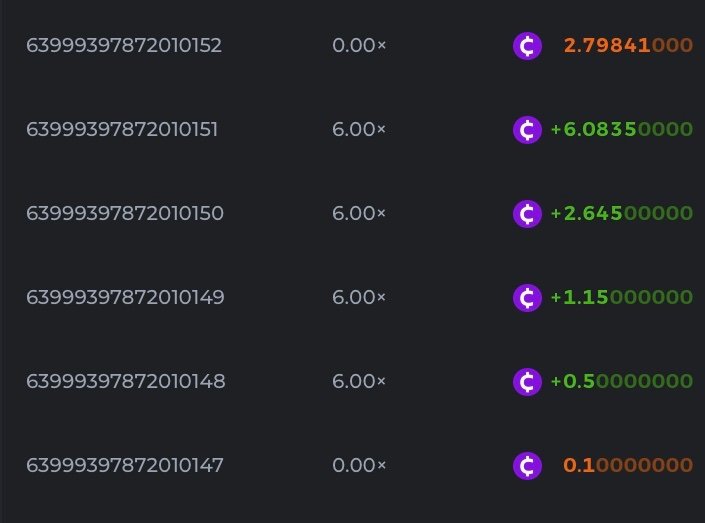Click the coin icon next to +1.15000000

(527, 298)
